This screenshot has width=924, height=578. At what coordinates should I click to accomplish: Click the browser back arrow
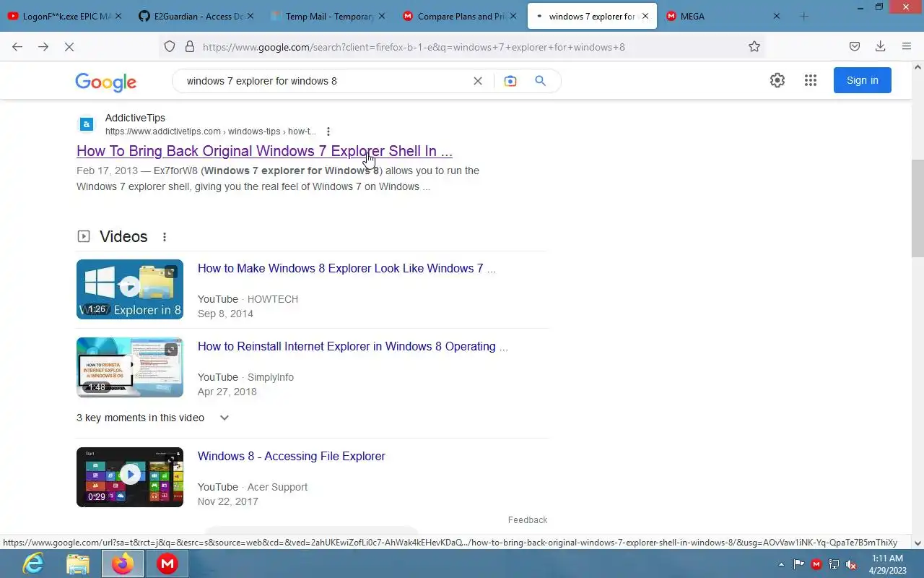(x=17, y=47)
